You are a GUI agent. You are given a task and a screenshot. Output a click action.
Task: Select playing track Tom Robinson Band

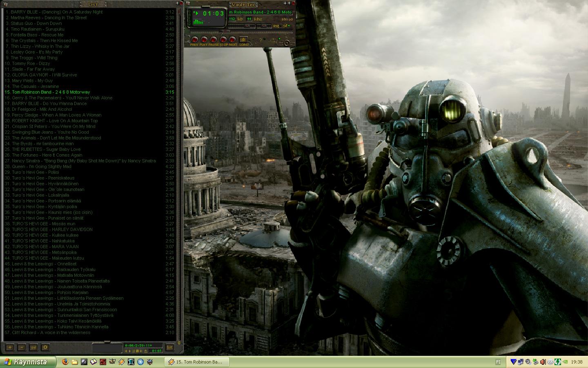click(x=90, y=92)
